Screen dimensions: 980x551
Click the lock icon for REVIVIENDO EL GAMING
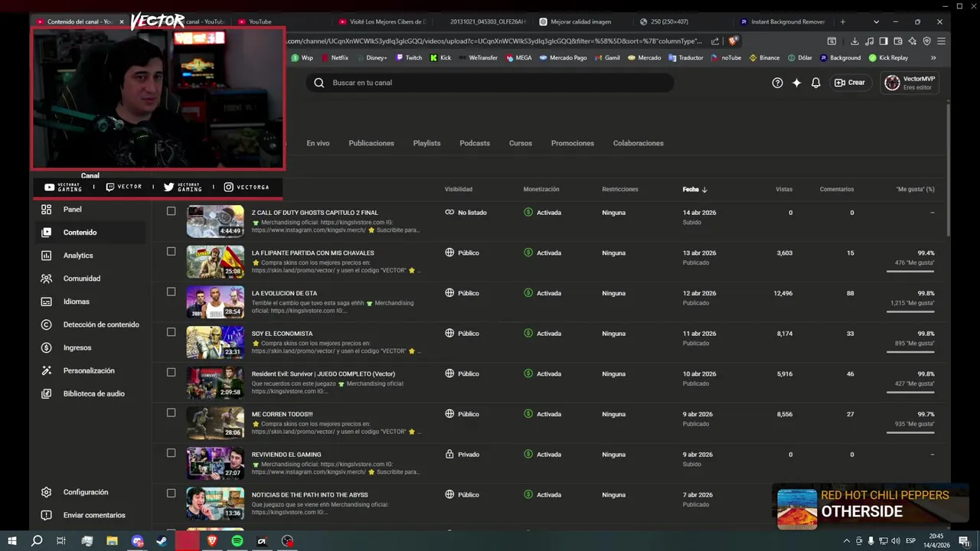click(x=449, y=455)
